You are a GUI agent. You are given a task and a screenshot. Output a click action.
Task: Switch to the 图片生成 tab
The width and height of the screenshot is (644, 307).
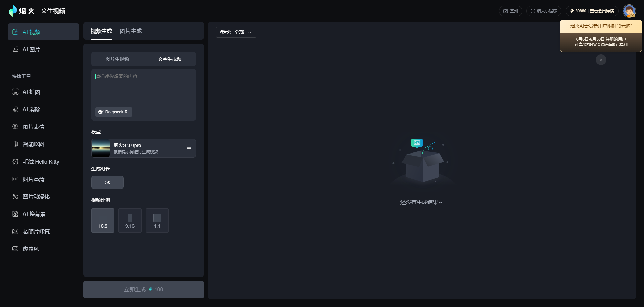pyautogui.click(x=131, y=31)
